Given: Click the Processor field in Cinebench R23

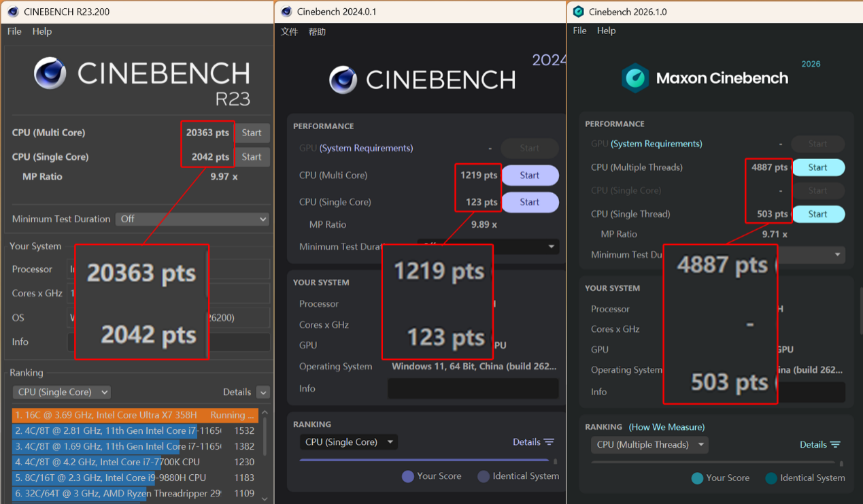Looking at the screenshot, I should pyautogui.click(x=169, y=269).
